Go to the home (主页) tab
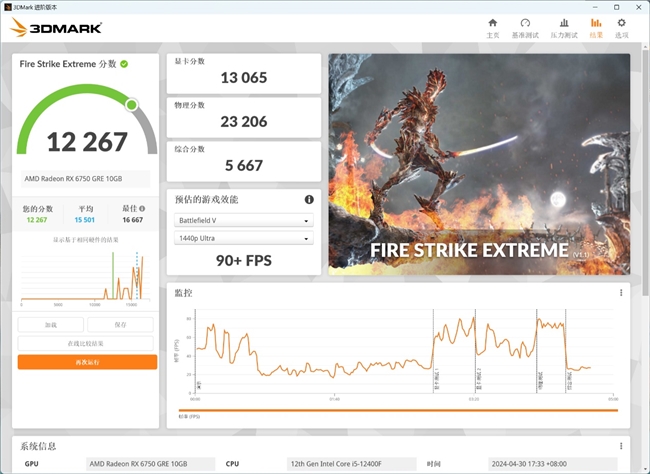 (x=492, y=28)
